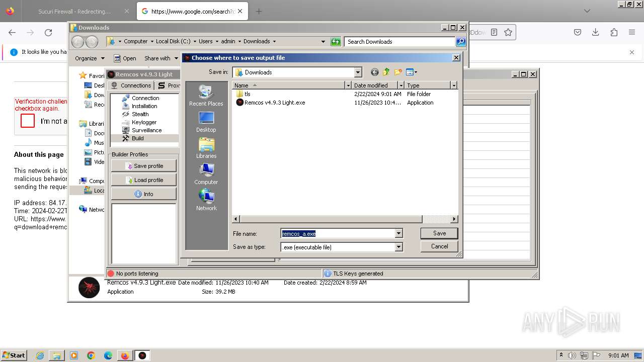Click Remcos icon in taskbar
The height and width of the screenshot is (362, 644).
point(142,355)
